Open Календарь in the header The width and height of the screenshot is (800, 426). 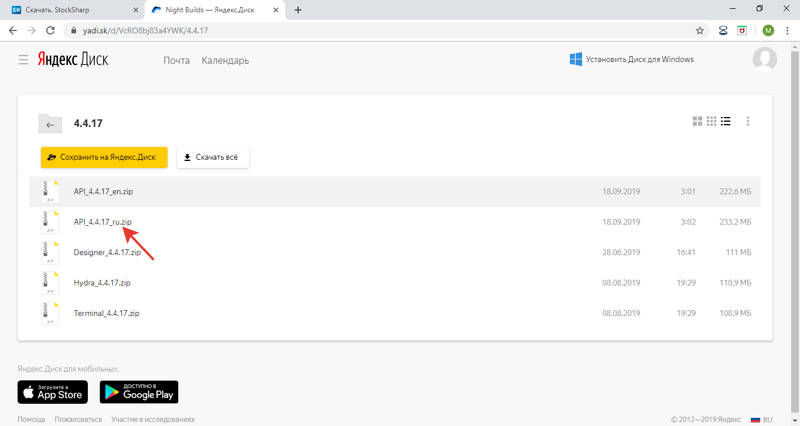(225, 60)
